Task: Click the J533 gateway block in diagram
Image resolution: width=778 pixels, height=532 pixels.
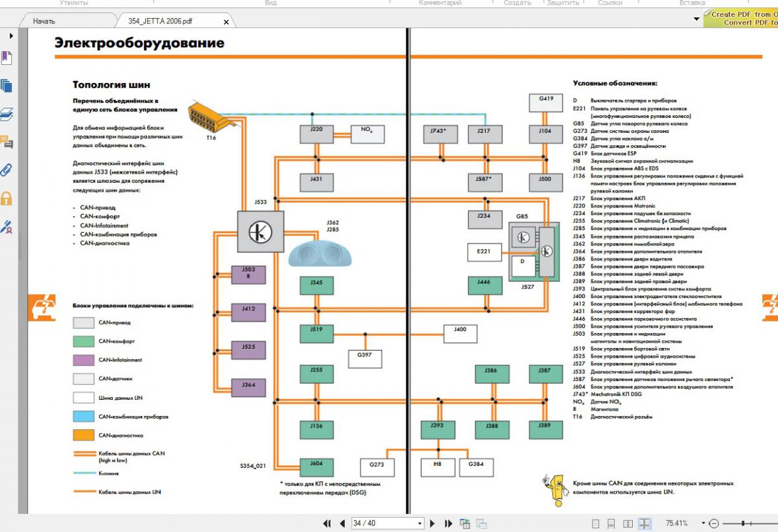Action: [x=261, y=231]
